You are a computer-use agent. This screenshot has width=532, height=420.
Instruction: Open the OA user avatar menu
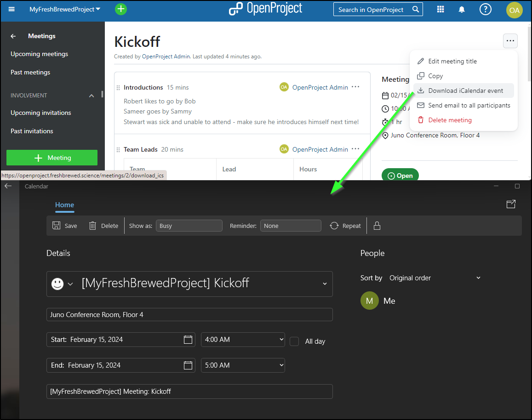pos(514,10)
